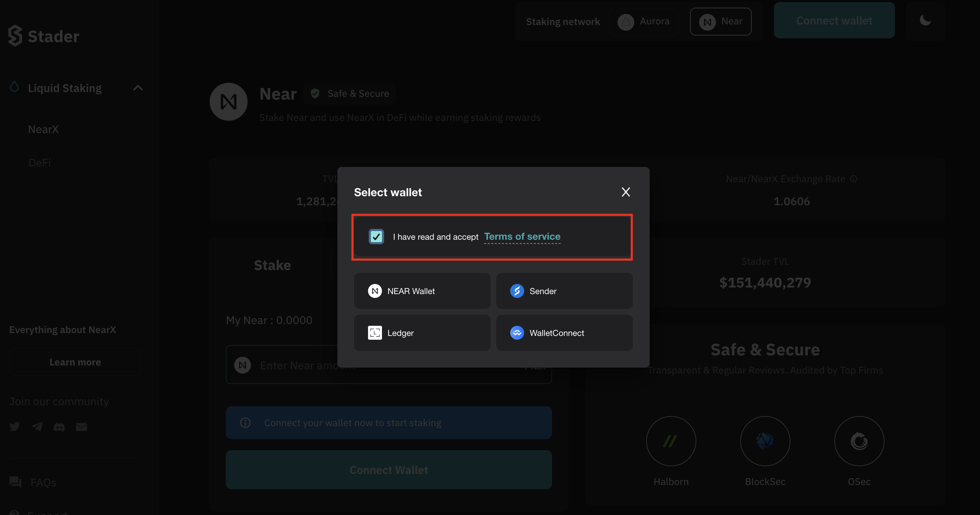Open email contact icon
Screen dimensions: 980x515
click(x=82, y=427)
